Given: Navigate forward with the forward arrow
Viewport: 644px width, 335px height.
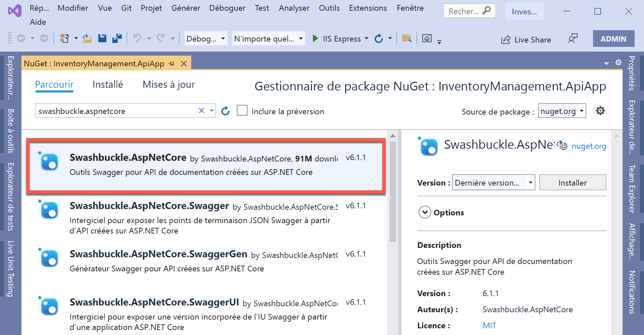Looking at the screenshot, I should (x=44, y=39).
